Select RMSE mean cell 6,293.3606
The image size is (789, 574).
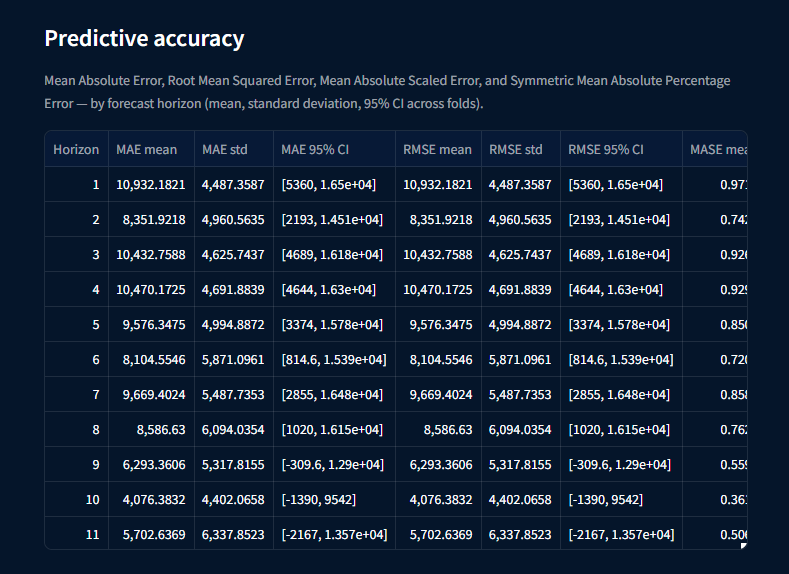tap(438, 464)
